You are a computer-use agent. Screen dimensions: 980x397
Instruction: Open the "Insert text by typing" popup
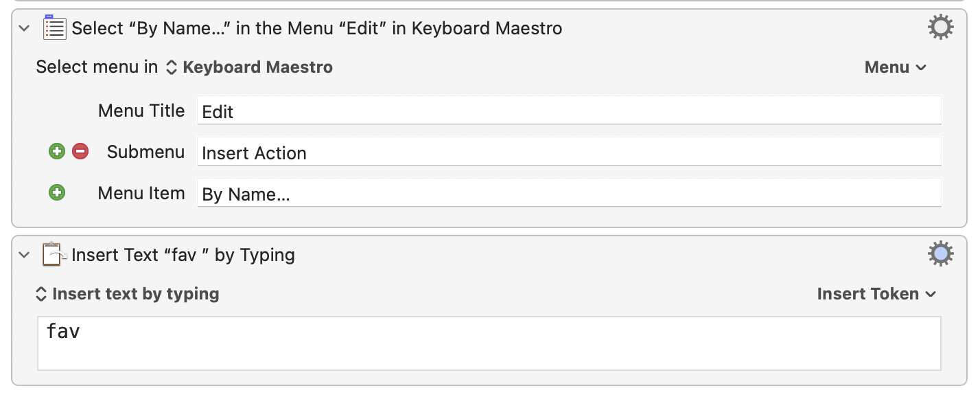pos(128,294)
